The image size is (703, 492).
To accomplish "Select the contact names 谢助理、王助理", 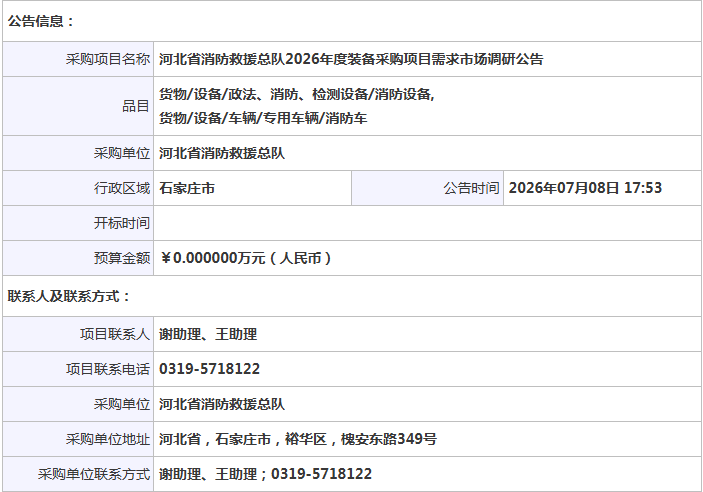I will click(208, 335).
